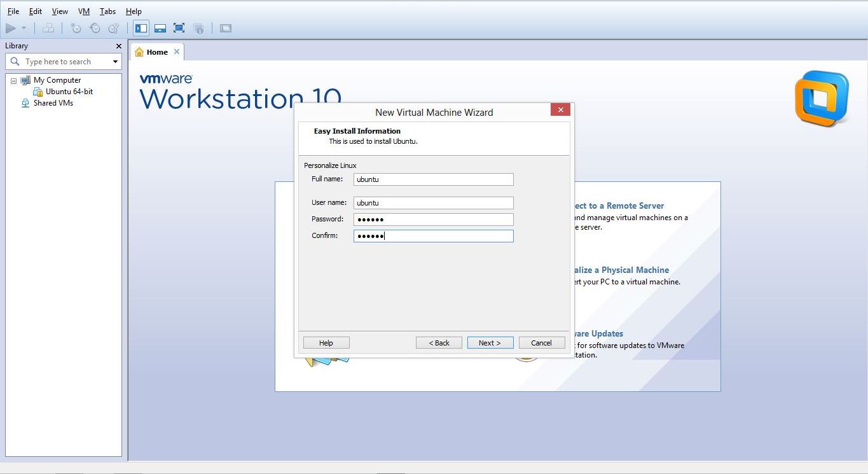Click the console view toolbar icon
Screen dimensions: 868x474
[225, 28]
